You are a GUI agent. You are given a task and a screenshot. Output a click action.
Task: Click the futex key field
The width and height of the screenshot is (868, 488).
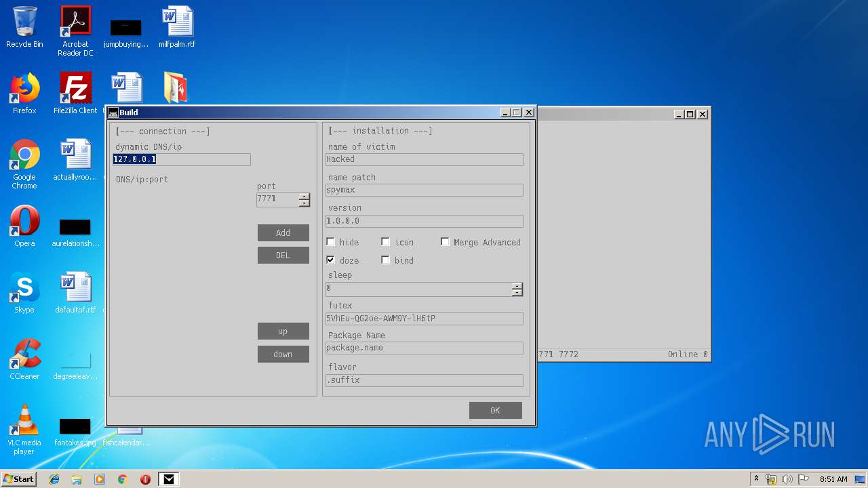(425, 319)
